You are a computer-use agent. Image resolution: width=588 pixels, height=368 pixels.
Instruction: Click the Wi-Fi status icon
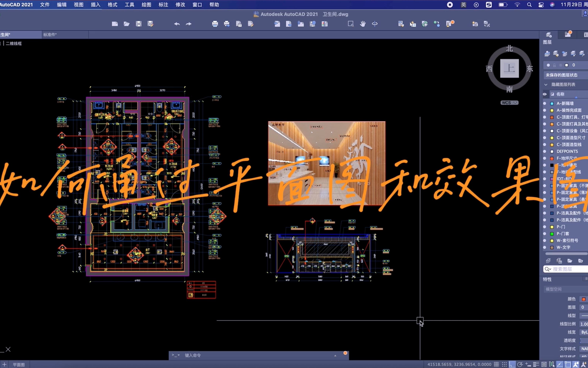[x=517, y=5]
